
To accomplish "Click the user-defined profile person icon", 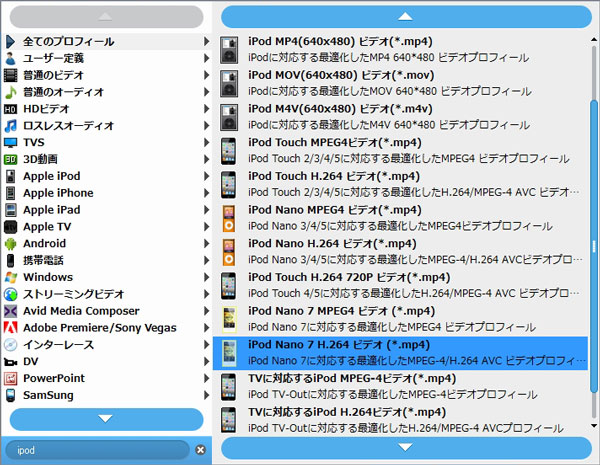I will click(x=10, y=58).
